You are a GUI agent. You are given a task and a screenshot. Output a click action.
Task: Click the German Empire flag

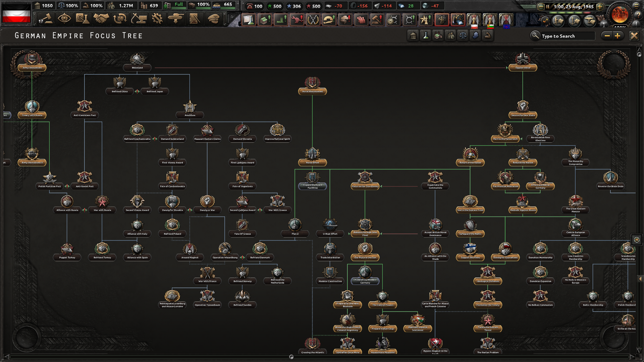pyautogui.click(x=16, y=13)
